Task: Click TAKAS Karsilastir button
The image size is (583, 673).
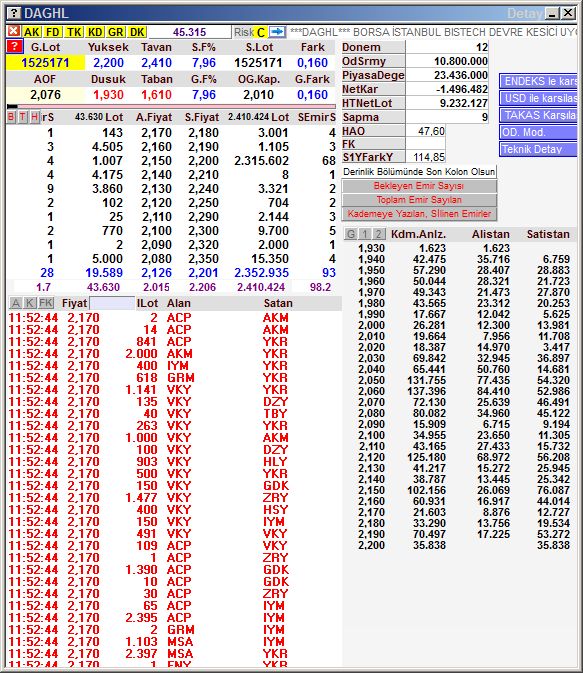Action: coord(537,115)
